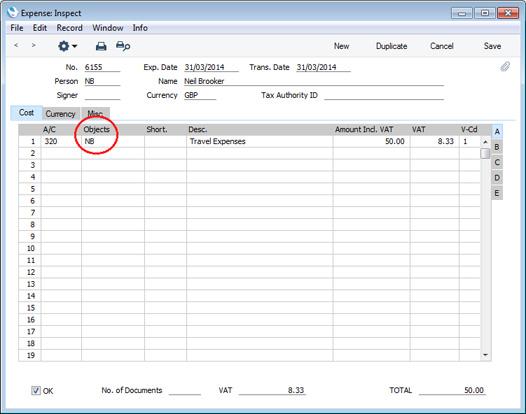This screenshot has height=414, width=526.
Task: Click the Expense window app icon
Action: click(x=12, y=12)
